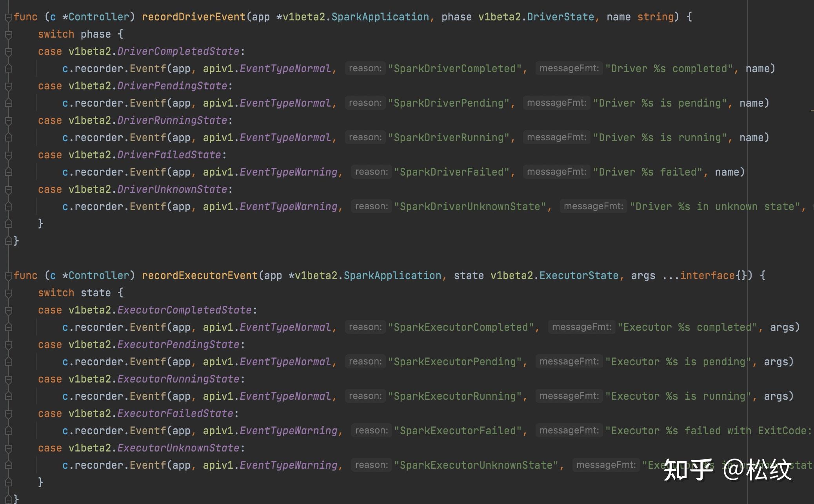Click the DriverRunningState case fold icon
Image resolution: width=814 pixels, height=504 pixels.
click(8, 121)
